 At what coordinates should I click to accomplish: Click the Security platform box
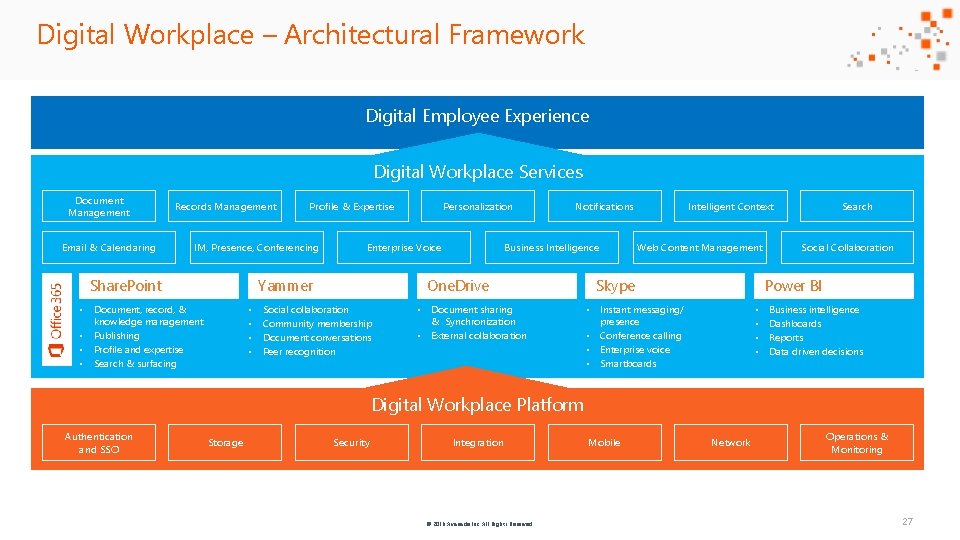pyautogui.click(x=351, y=443)
